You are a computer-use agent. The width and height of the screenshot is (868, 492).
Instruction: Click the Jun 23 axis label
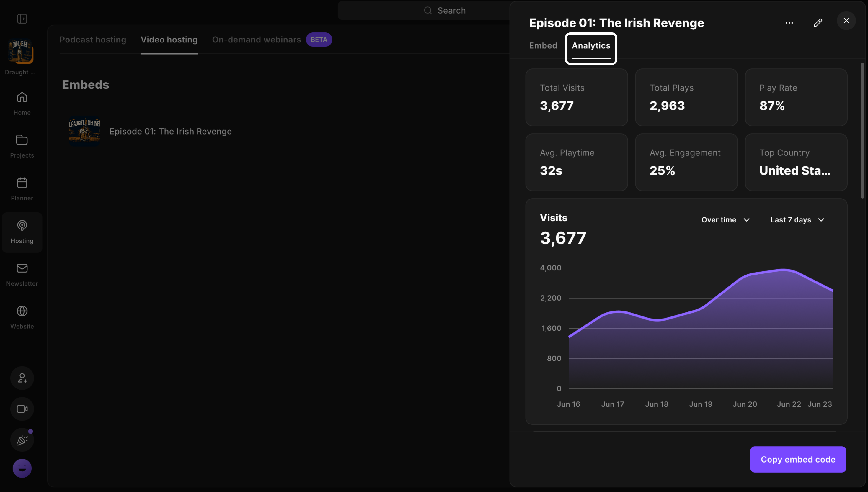pos(820,404)
